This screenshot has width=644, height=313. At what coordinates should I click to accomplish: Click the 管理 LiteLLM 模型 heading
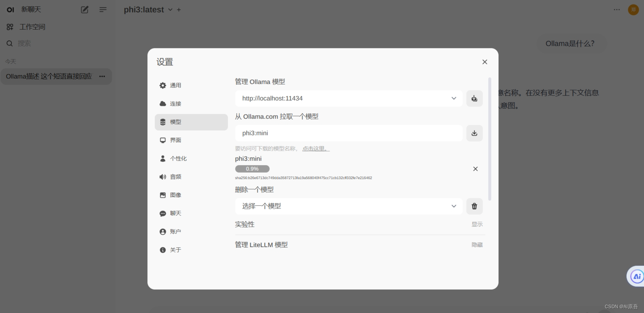click(261, 245)
